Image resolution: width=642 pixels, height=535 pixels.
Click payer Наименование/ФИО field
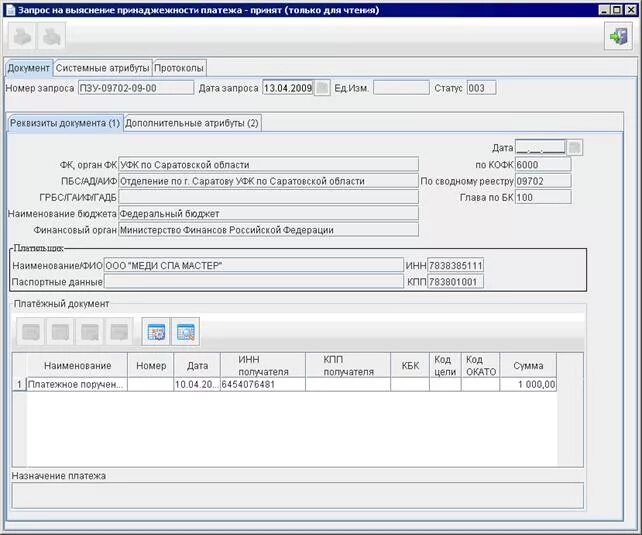(x=254, y=266)
